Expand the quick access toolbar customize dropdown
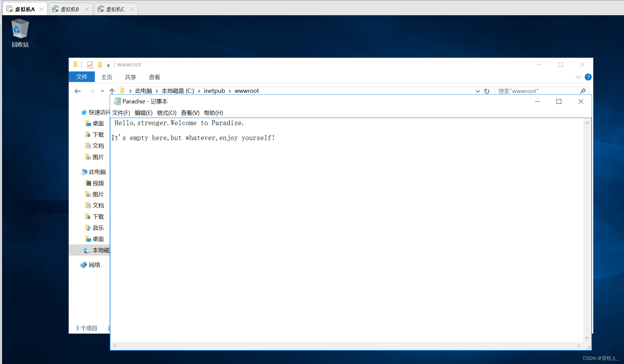This screenshot has height=364, width=624. [108, 65]
